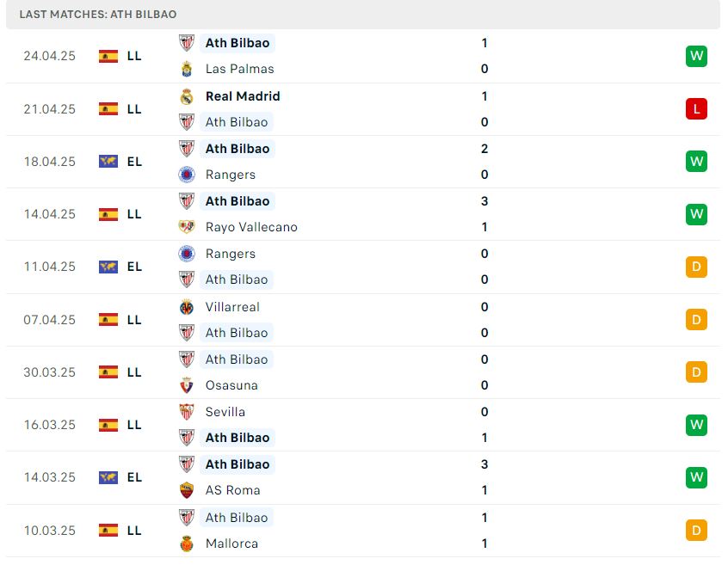
Task: Click W badge for Las Palmas match
Action: pyautogui.click(x=696, y=56)
